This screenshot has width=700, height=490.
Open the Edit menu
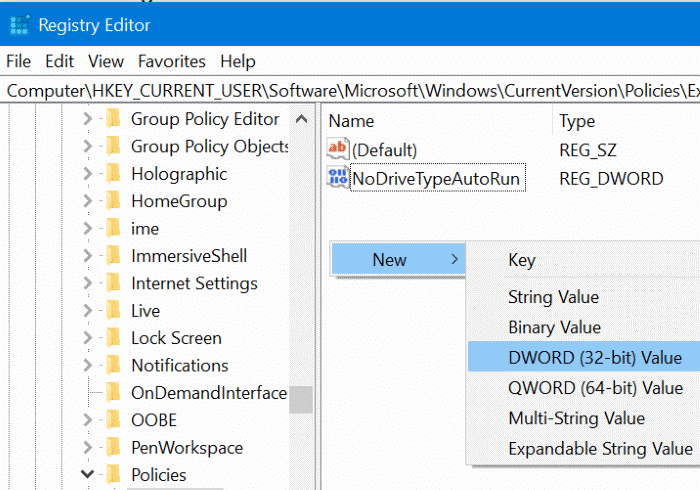[59, 61]
